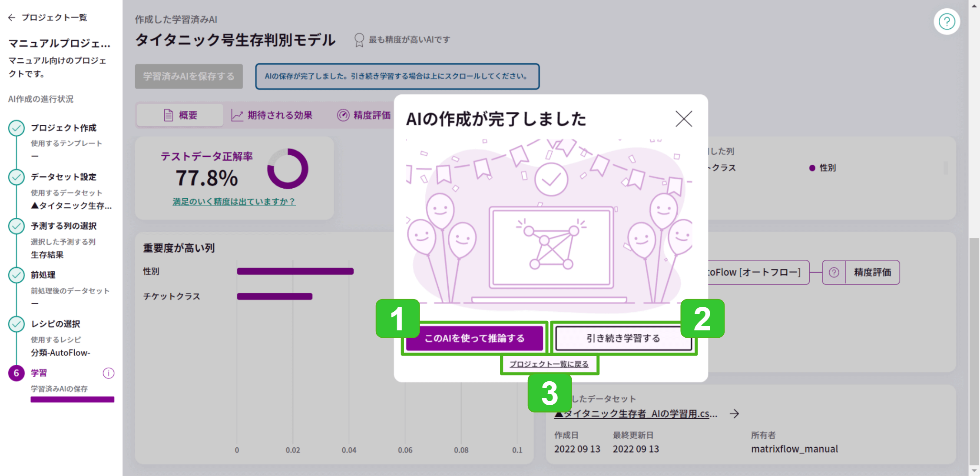
Task: Switch to the 精度評価 tab
Action: 364,115
